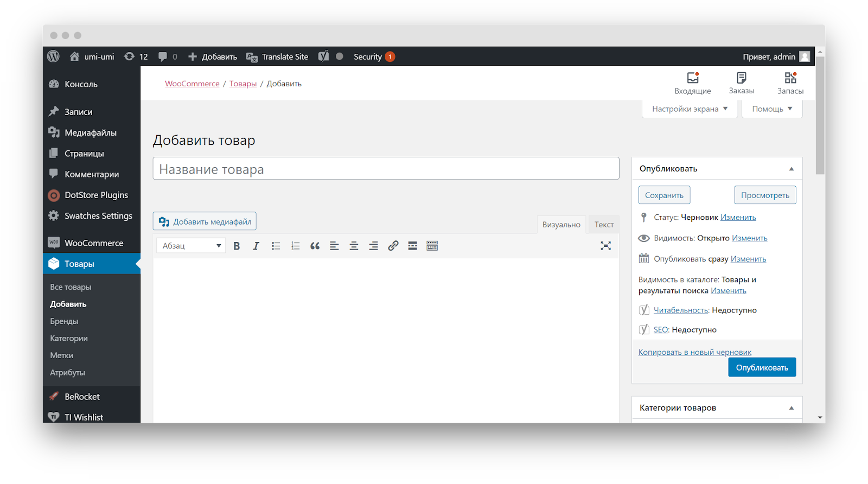Image resolution: width=868 pixels, height=484 pixels.
Task: Open Комментарии in the sidebar
Action: coord(91,174)
